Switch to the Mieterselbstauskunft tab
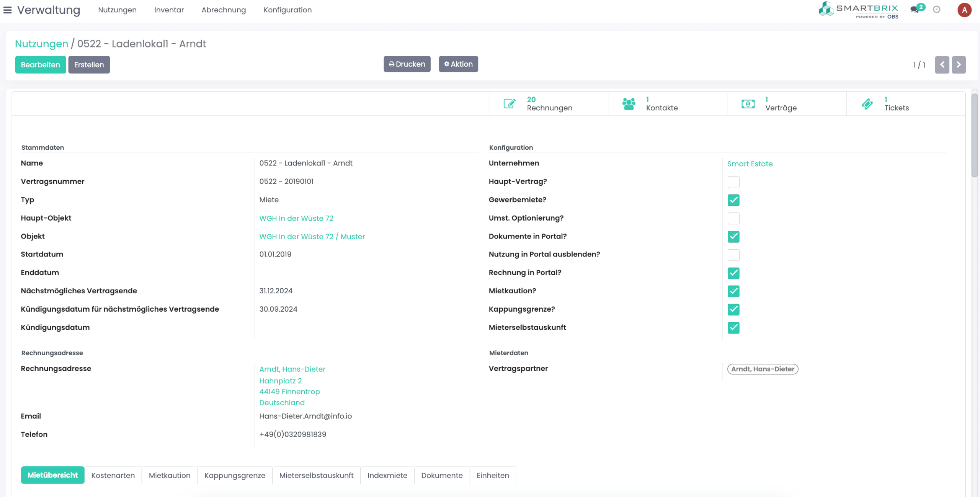The width and height of the screenshot is (980, 497). [x=316, y=475]
